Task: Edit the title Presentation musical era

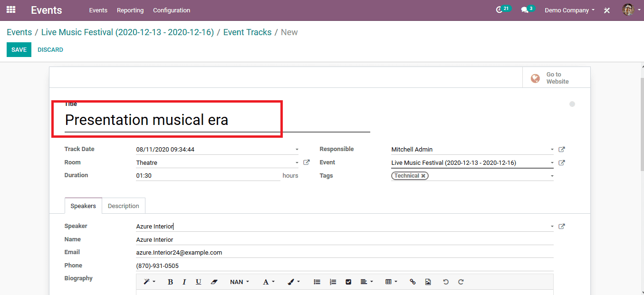Action: (x=217, y=120)
